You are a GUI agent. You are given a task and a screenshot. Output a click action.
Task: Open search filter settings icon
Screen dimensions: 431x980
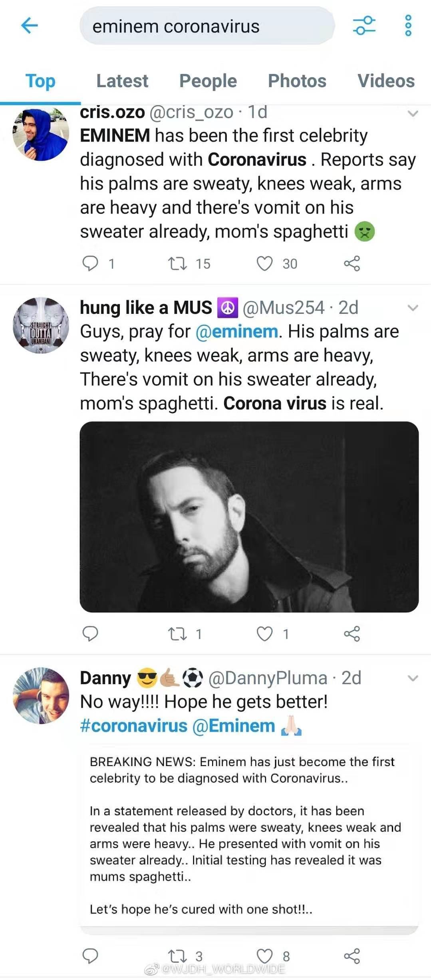click(x=364, y=26)
